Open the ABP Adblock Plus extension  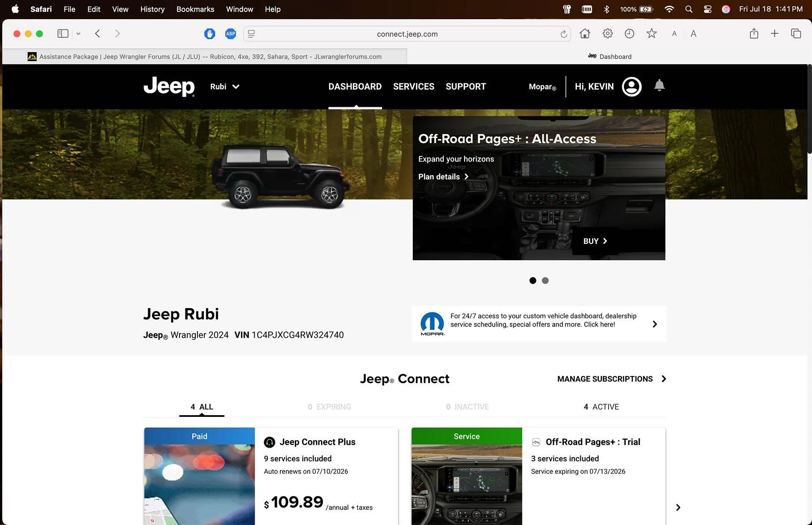coord(230,34)
